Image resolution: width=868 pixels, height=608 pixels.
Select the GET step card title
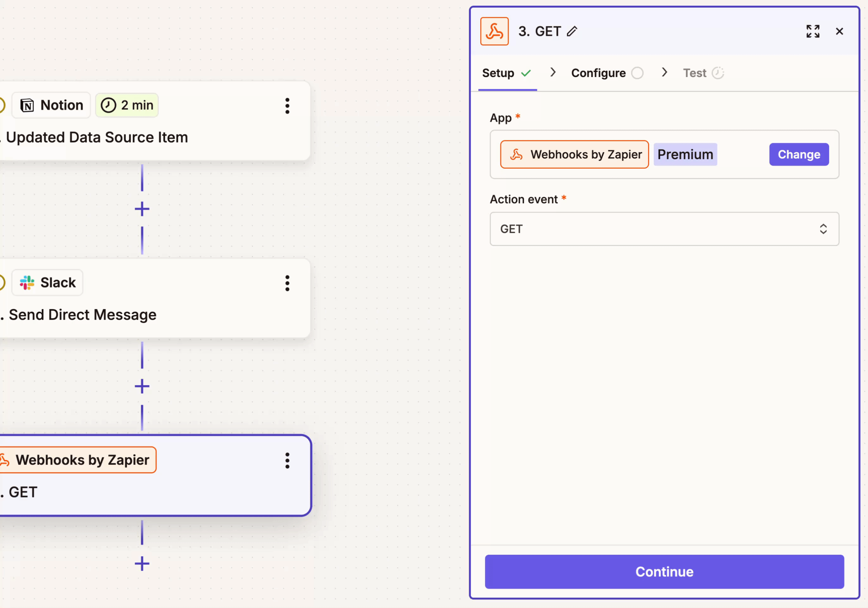tap(23, 492)
